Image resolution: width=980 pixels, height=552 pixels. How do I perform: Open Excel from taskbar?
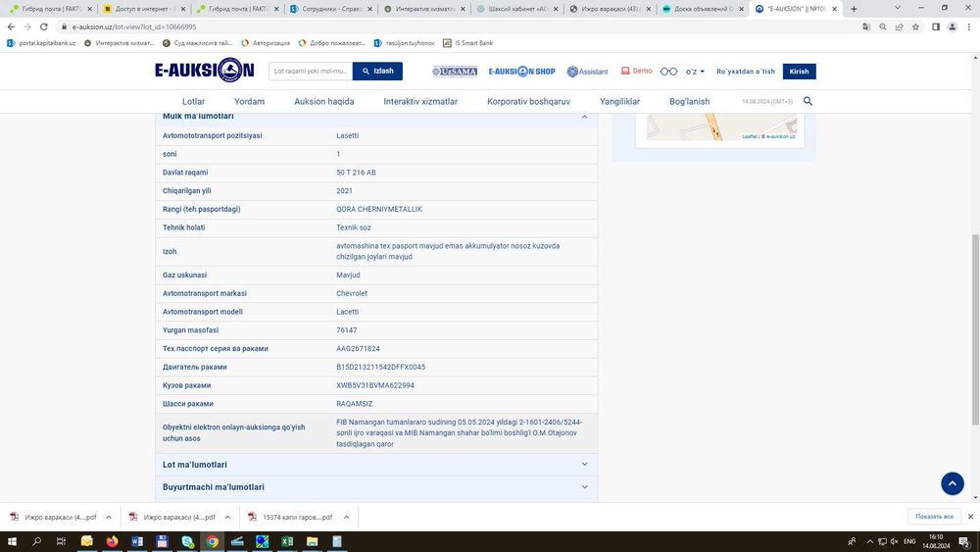287,541
